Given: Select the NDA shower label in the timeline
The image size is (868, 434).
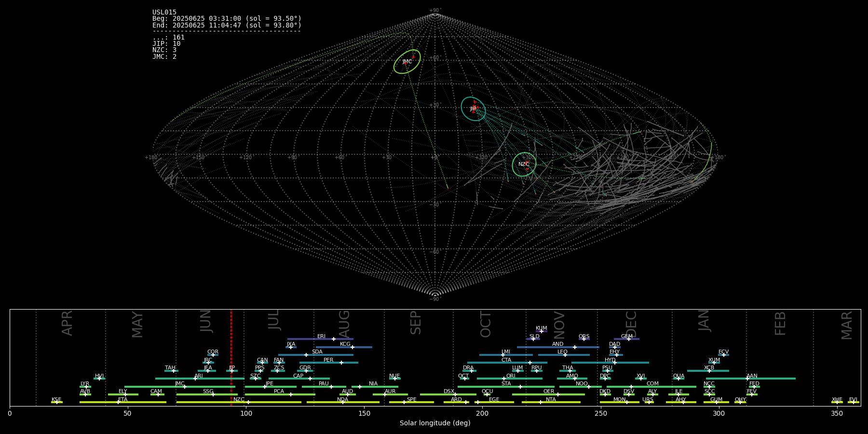Looking at the screenshot, I should (343, 399).
